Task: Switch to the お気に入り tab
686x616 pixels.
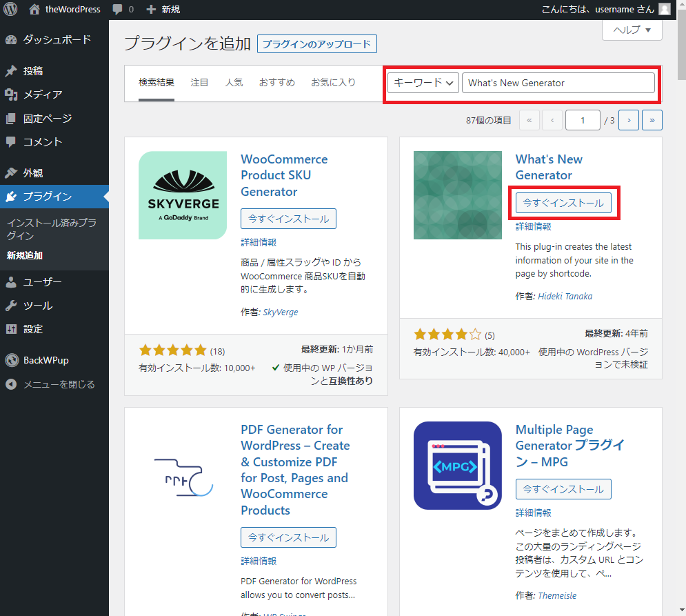Action: click(334, 82)
